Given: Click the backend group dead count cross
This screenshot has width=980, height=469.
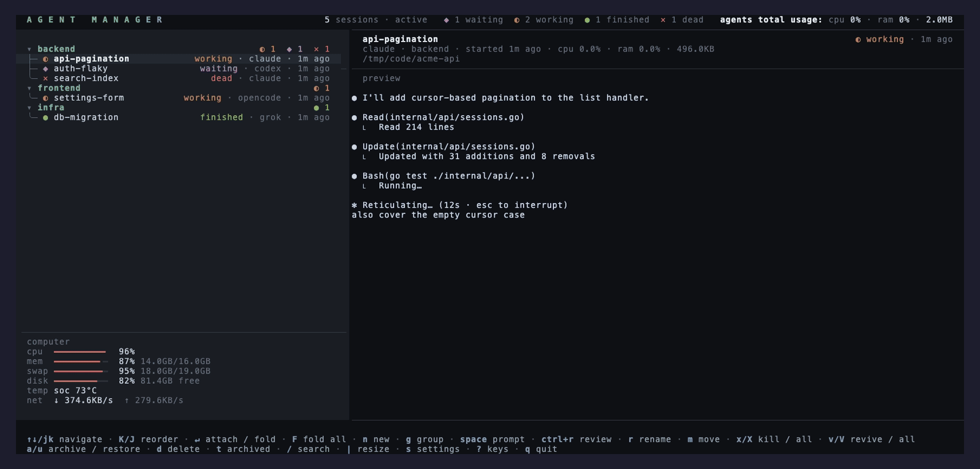Looking at the screenshot, I should coord(316,49).
